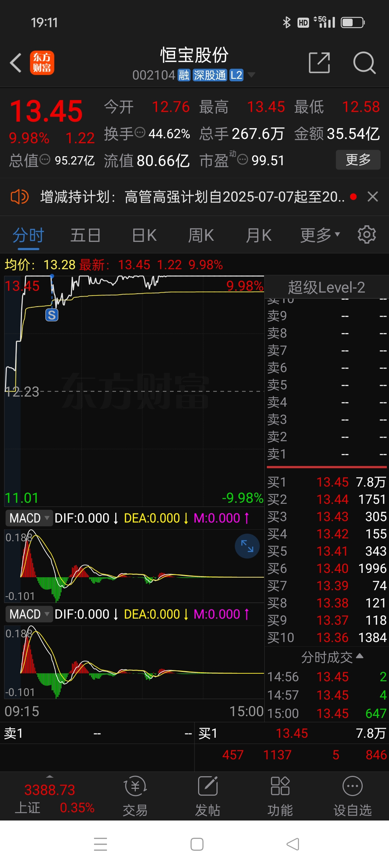The height and width of the screenshot is (868, 389).
Task: Open the 增减持计划 announcement text
Action: pyautogui.click(x=192, y=197)
